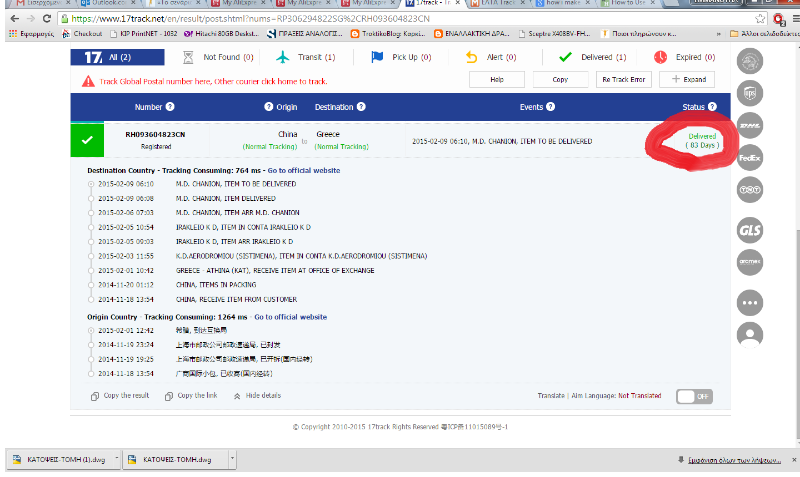Reload the page with refresh icon
The height and width of the screenshot is (477, 800).
click(47, 19)
